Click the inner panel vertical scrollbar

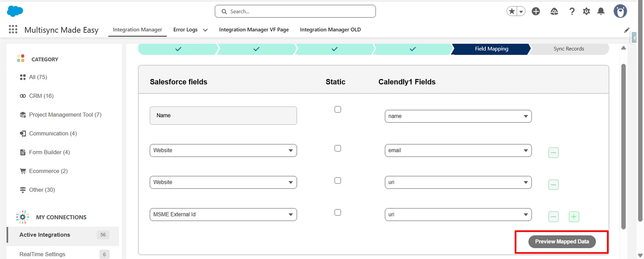(624, 147)
